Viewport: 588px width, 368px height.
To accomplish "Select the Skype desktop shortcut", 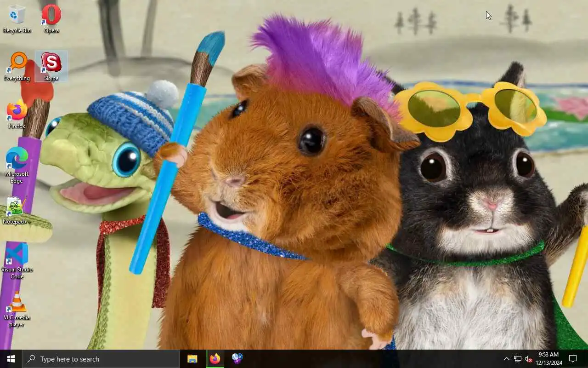I will pyautogui.click(x=51, y=67).
